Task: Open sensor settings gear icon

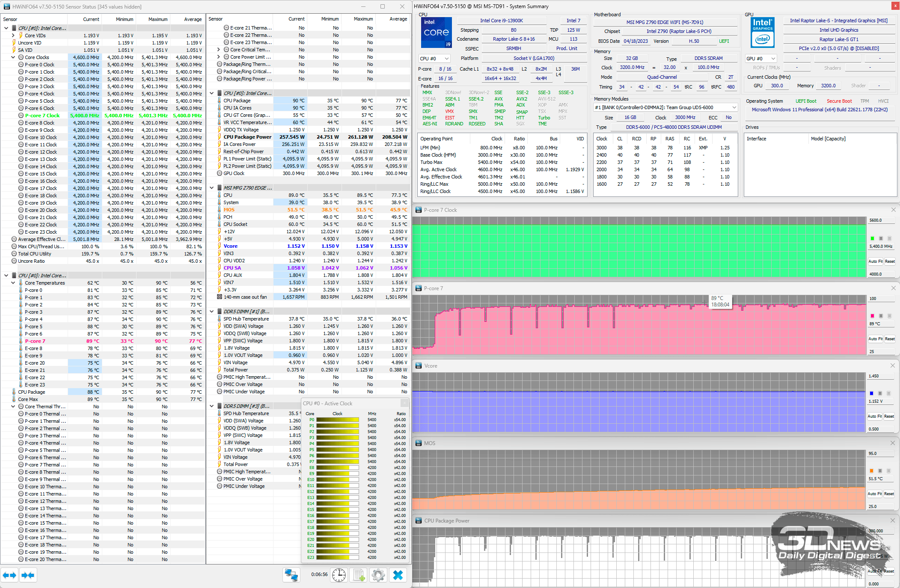Action: [378, 575]
